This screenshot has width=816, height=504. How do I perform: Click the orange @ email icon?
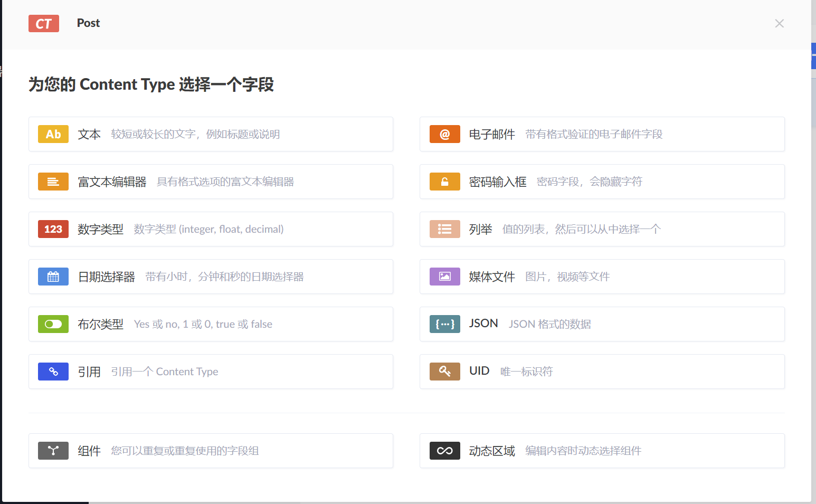445,134
